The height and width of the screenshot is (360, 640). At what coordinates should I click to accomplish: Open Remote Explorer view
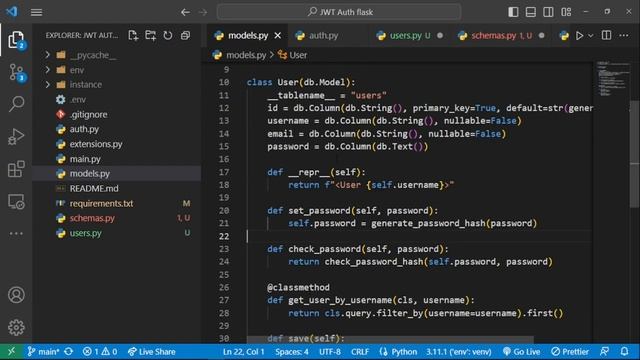(16, 202)
